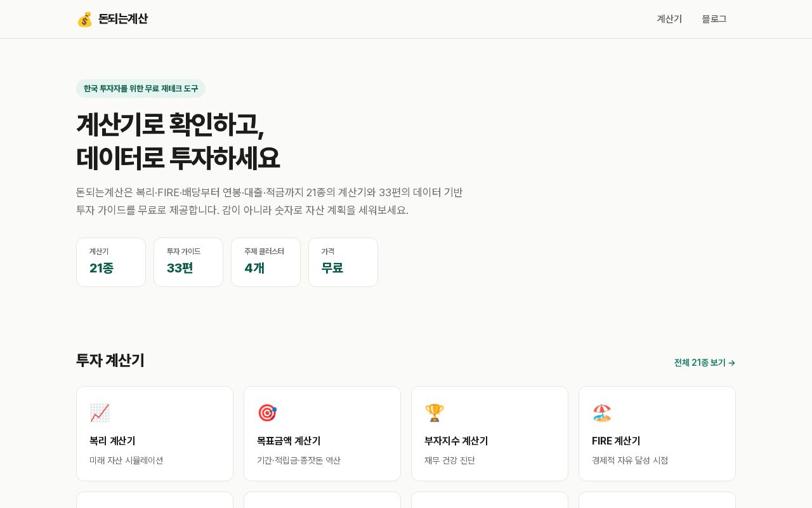Open the 복리 계산기 title link
This screenshot has width=812, height=508.
click(x=112, y=441)
